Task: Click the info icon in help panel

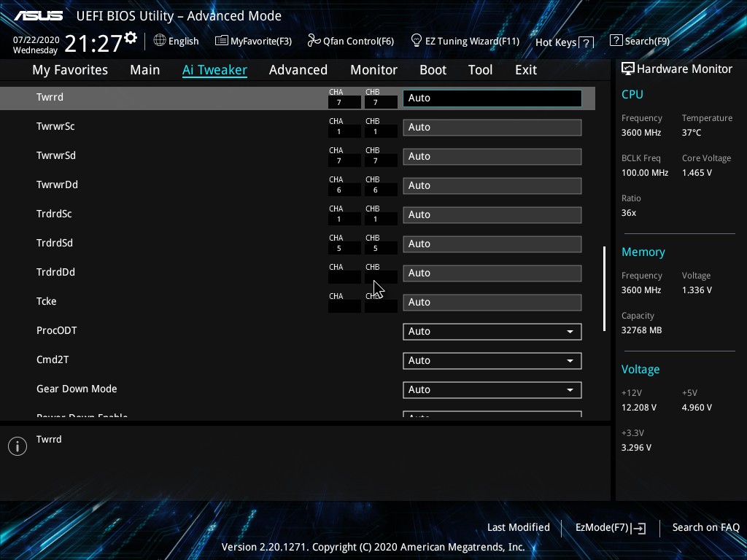Action: click(x=18, y=446)
